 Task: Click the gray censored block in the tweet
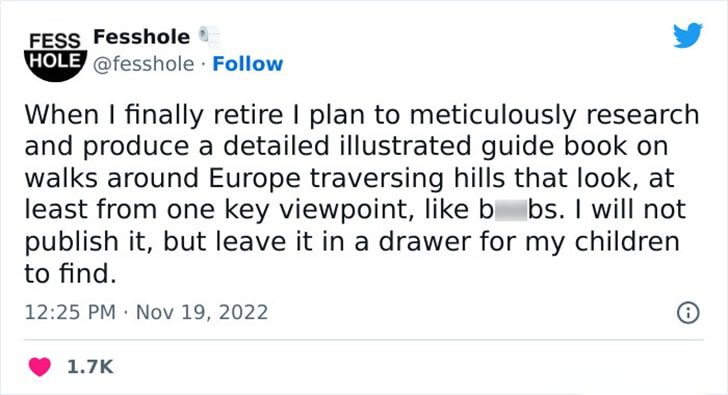(511, 211)
